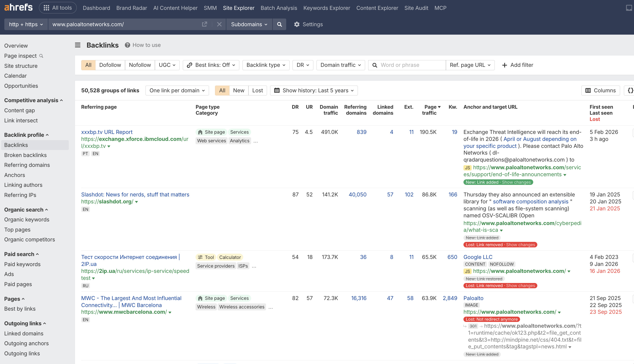Run search with the magnifier icon
Viewport: 634px width, 364px height.
point(279,24)
